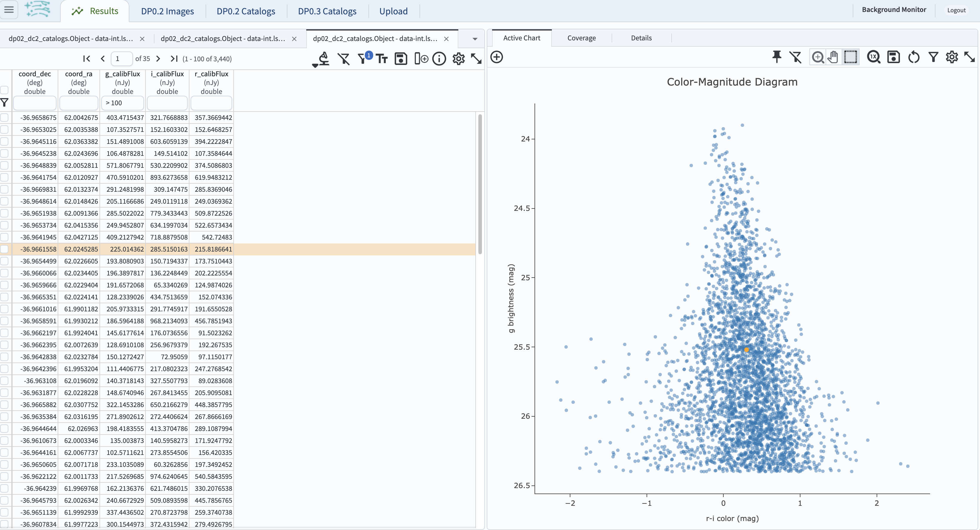Switch to the Coverage tab
The height and width of the screenshot is (530, 980).
pos(581,37)
